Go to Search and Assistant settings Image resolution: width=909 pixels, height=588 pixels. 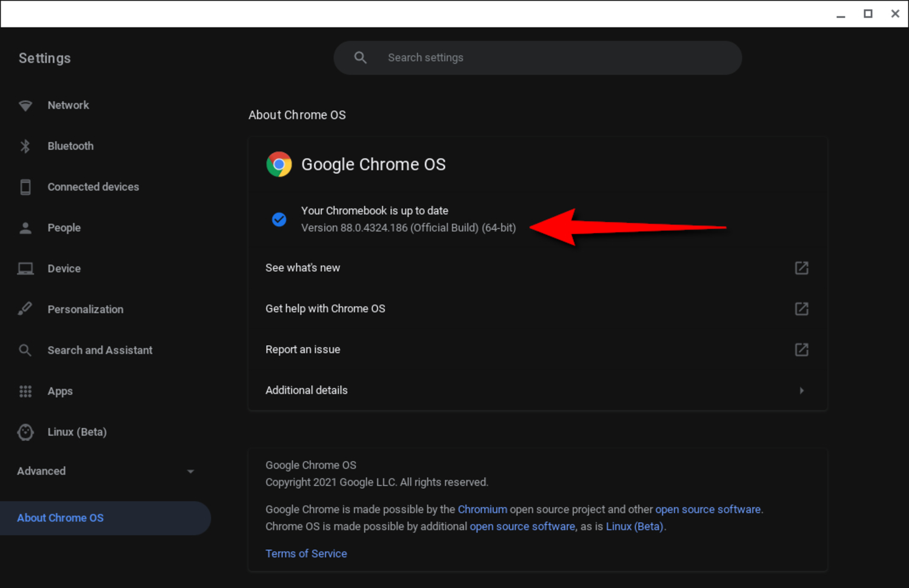(100, 350)
